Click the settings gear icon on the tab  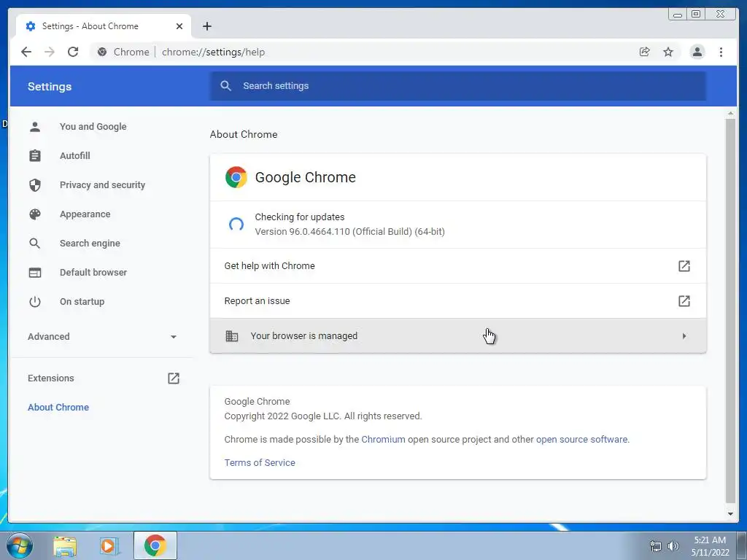(x=31, y=26)
